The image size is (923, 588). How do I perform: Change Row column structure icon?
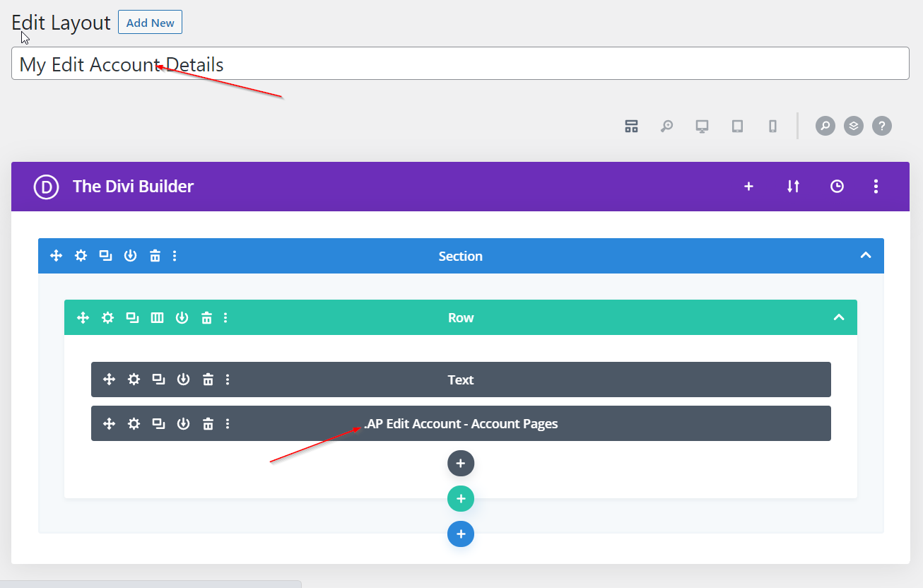[x=157, y=318]
